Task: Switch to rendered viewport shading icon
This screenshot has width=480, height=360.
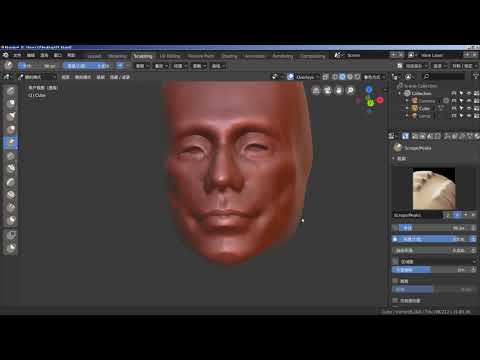Action: point(357,77)
